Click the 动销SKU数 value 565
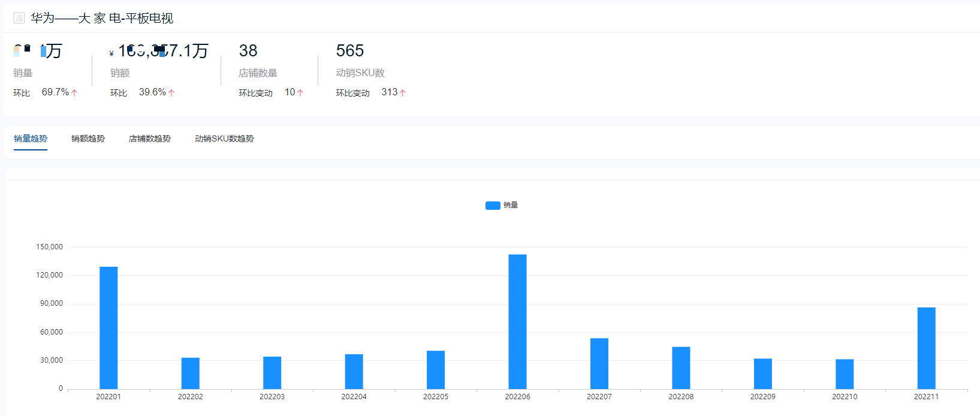Screen dimensions: 980x416 (350, 51)
